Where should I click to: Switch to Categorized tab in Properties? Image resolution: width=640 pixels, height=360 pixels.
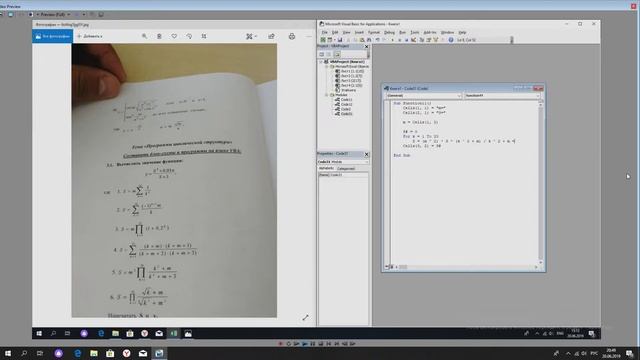(x=346, y=168)
